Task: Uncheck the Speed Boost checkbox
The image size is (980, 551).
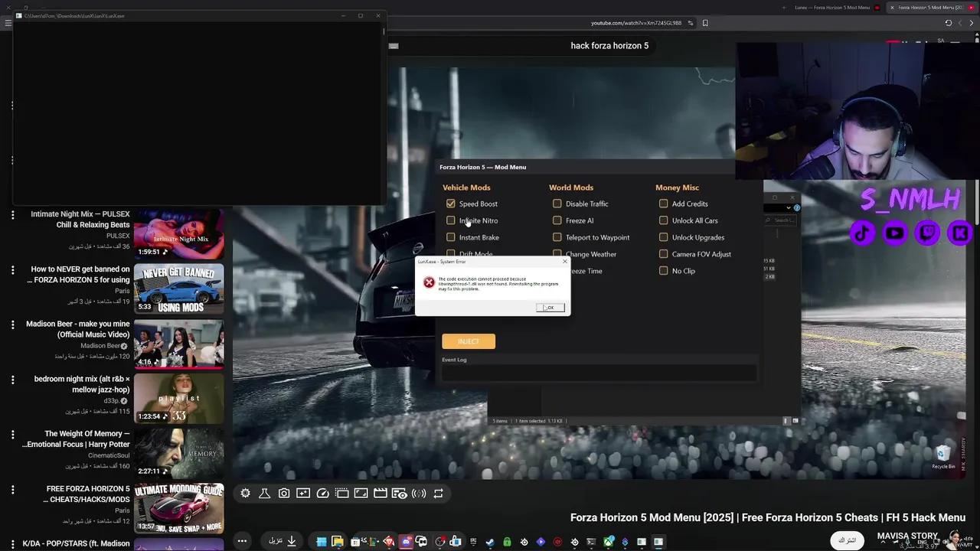Action: (450, 204)
